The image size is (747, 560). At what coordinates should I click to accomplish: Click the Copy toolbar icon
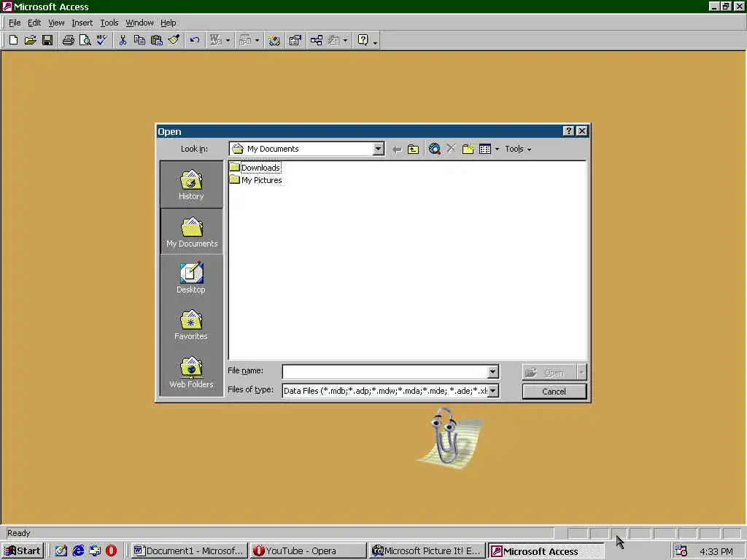point(139,41)
